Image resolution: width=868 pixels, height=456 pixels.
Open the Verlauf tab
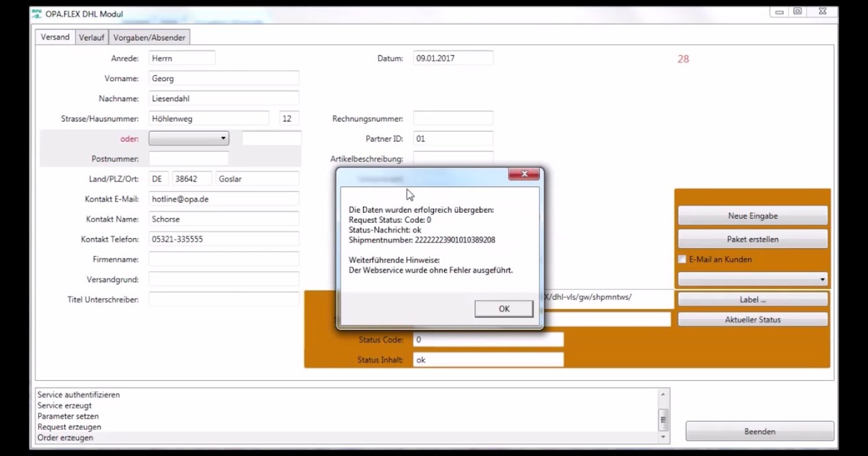coord(92,38)
